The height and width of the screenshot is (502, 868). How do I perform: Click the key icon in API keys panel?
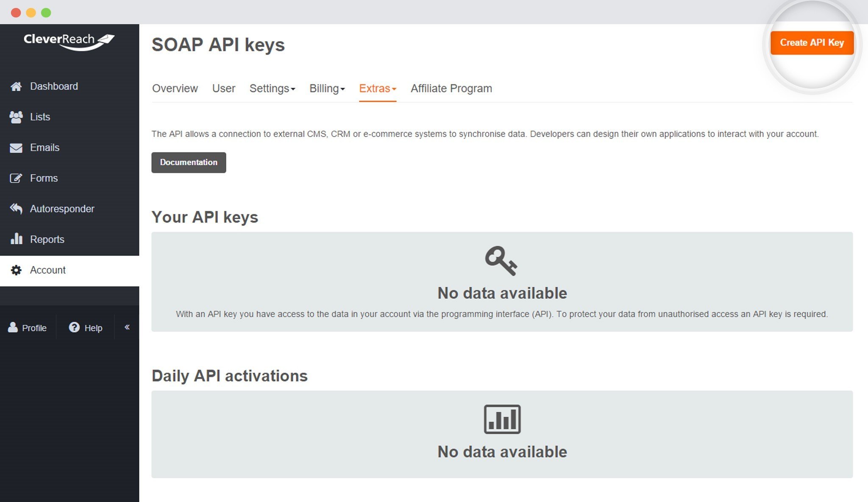[x=501, y=261]
